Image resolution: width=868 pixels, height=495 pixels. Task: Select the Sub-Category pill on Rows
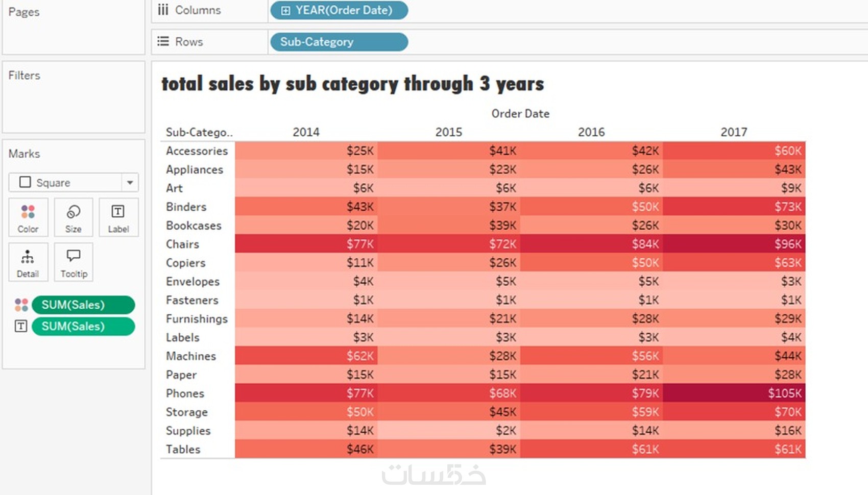339,42
